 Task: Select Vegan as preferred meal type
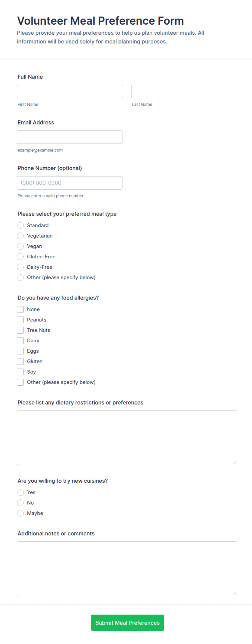pyautogui.click(x=20, y=246)
